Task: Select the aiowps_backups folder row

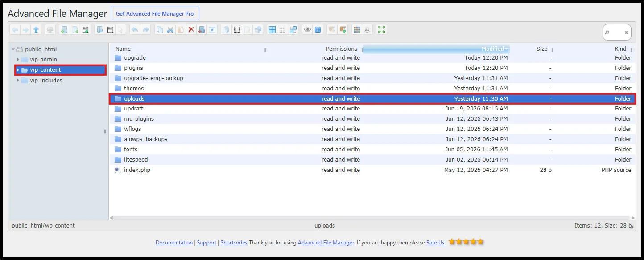Action: [x=372, y=139]
